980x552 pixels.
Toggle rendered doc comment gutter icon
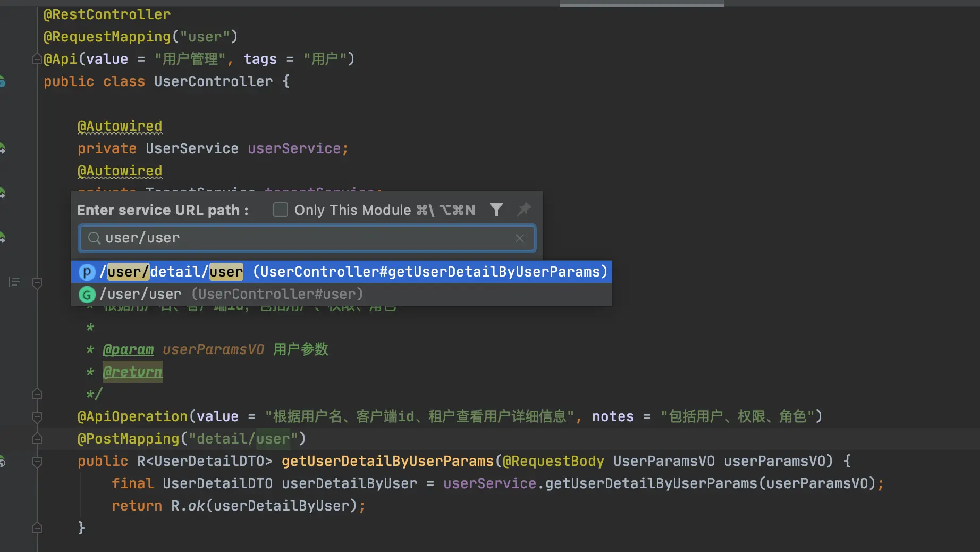[x=14, y=282]
